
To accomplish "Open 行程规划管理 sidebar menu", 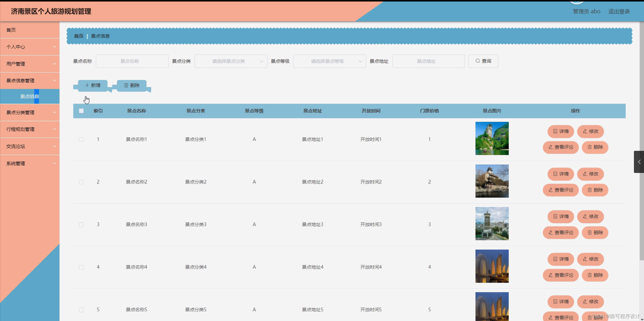I will 30,129.
